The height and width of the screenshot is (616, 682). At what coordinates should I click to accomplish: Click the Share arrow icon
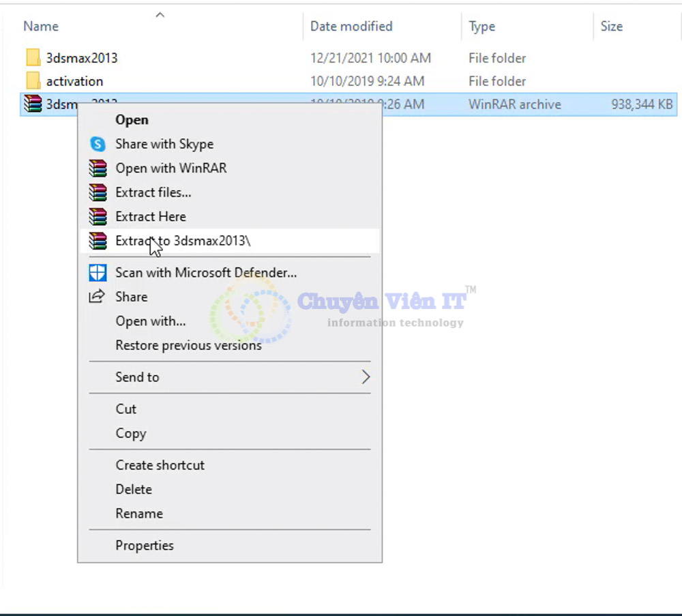pos(97,296)
